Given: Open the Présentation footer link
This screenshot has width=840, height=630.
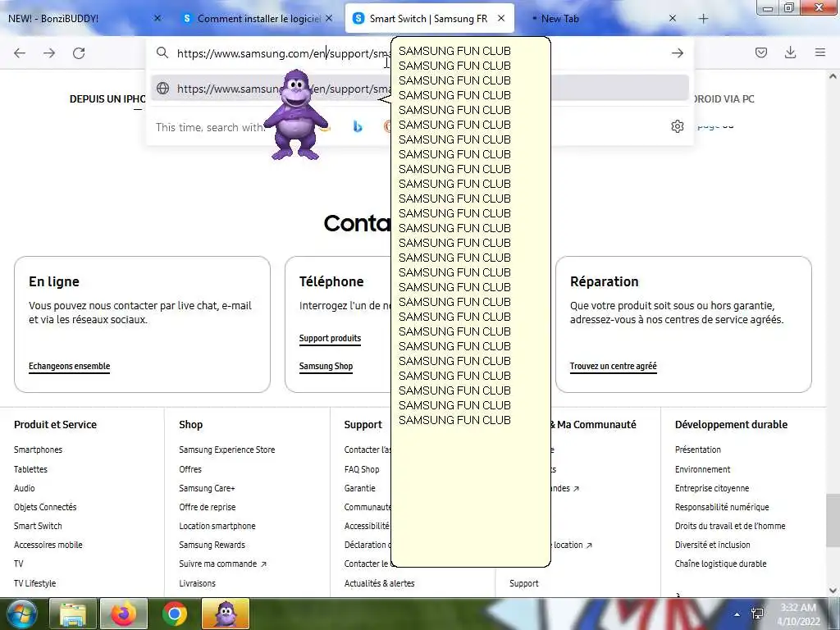Looking at the screenshot, I should tap(697, 450).
